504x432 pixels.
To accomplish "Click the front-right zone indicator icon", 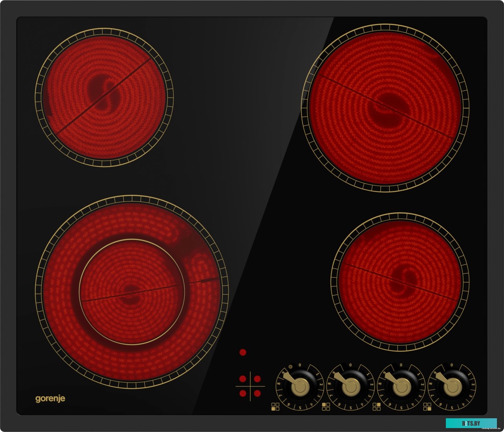I will 427,406.
